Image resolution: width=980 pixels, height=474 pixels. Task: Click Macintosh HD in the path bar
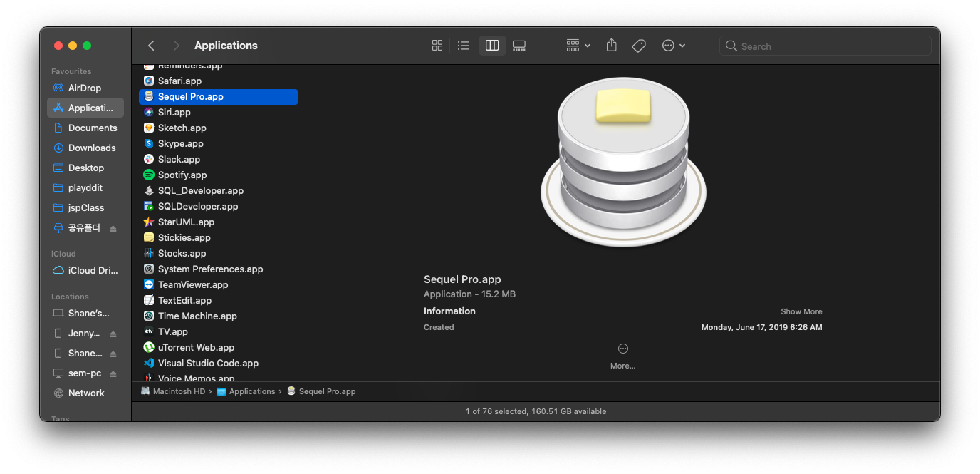(173, 391)
